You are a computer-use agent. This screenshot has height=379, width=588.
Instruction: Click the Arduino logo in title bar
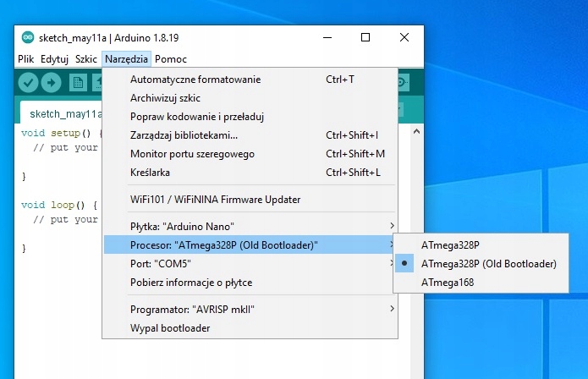(x=28, y=37)
